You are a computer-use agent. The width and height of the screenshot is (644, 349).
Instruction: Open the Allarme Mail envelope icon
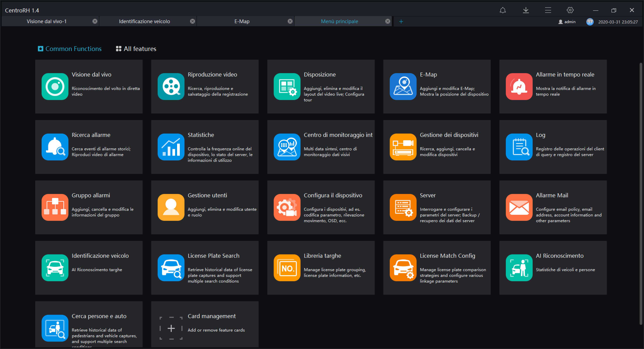tap(519, 207)
